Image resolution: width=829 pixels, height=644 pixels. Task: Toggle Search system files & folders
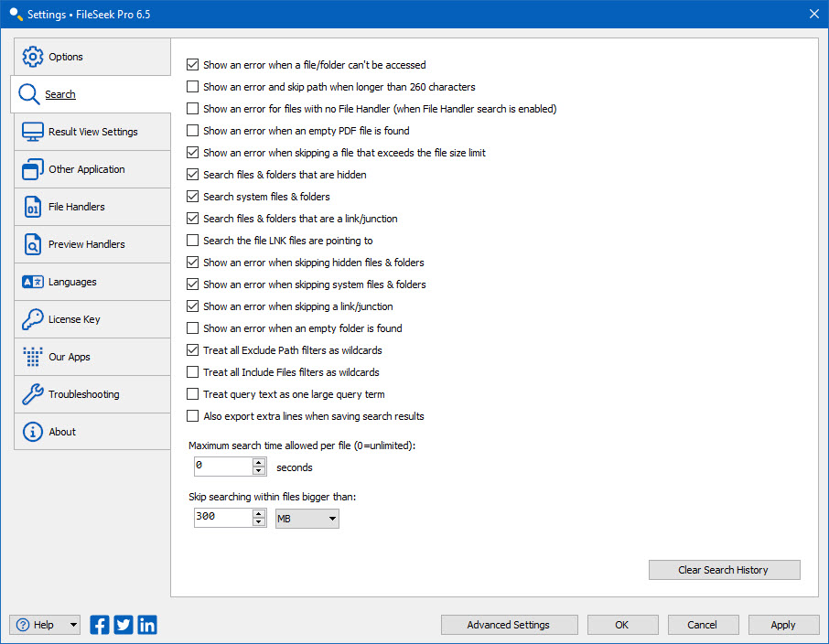[x=192, y=196]
